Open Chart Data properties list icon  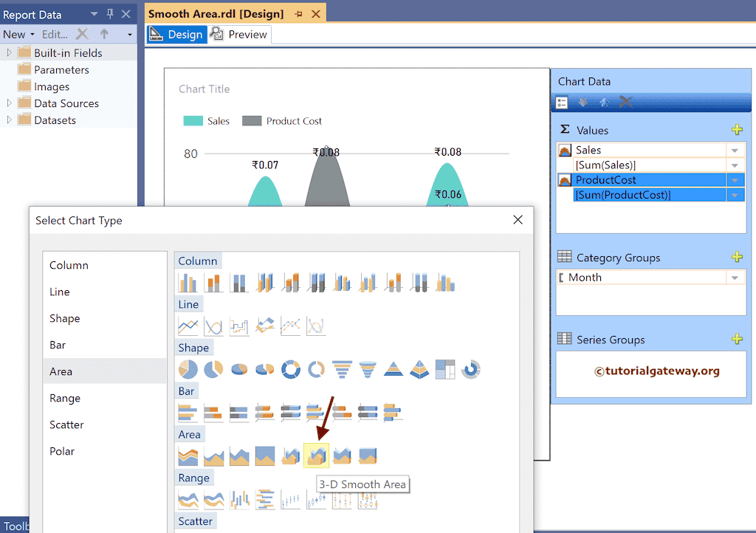coord(562,102)
